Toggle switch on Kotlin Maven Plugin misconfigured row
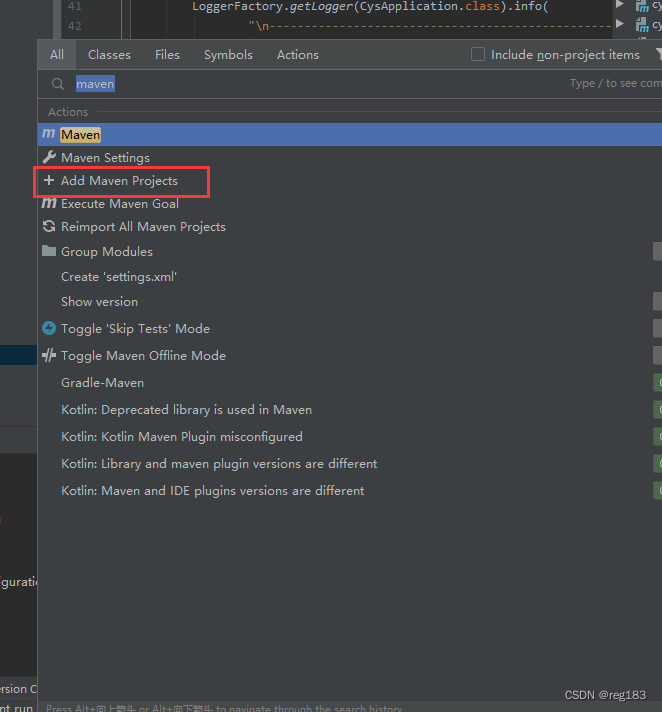Screen dimensions: 662x712 click(657, 437)
